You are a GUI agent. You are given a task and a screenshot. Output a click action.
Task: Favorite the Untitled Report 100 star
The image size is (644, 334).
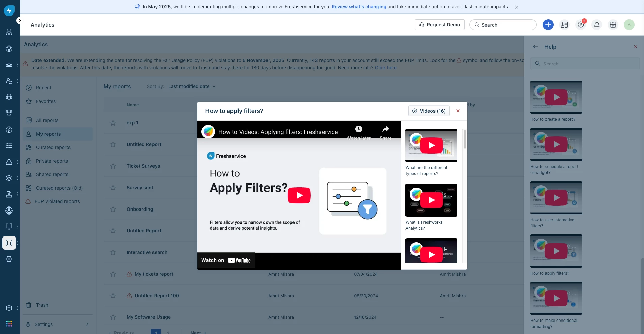[113, 296]
